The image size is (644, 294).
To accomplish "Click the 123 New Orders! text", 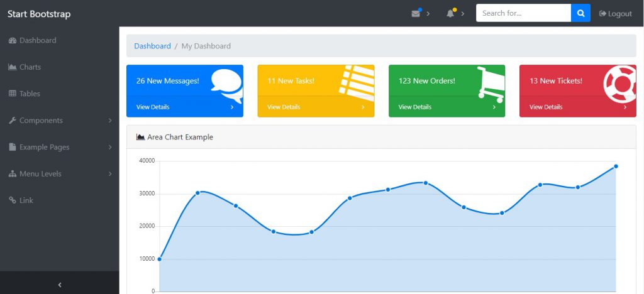I will (427, 81).
